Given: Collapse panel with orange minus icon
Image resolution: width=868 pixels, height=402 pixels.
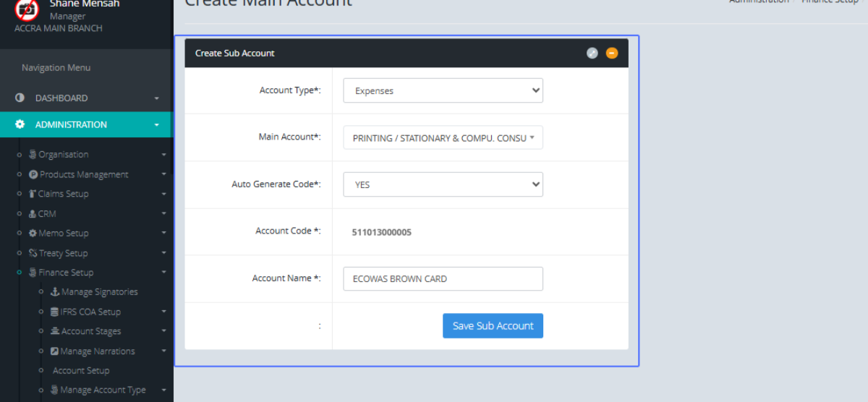Looking at the screenshot, I should tap(612, 53).
